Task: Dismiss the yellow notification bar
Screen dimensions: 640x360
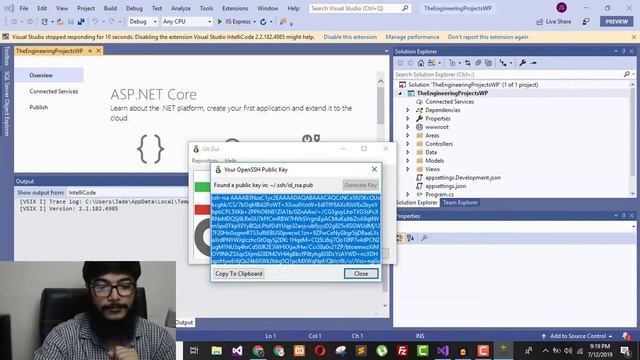Action: pos(633,37)
